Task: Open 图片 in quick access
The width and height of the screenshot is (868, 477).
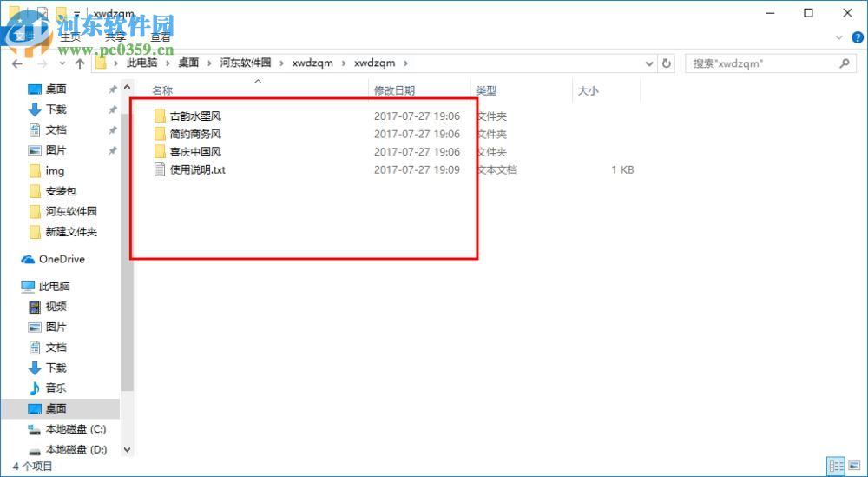Action: pos(56,150)
